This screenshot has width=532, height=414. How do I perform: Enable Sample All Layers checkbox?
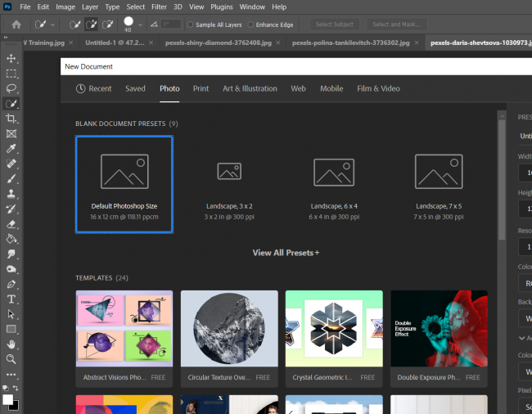point(191,25)
